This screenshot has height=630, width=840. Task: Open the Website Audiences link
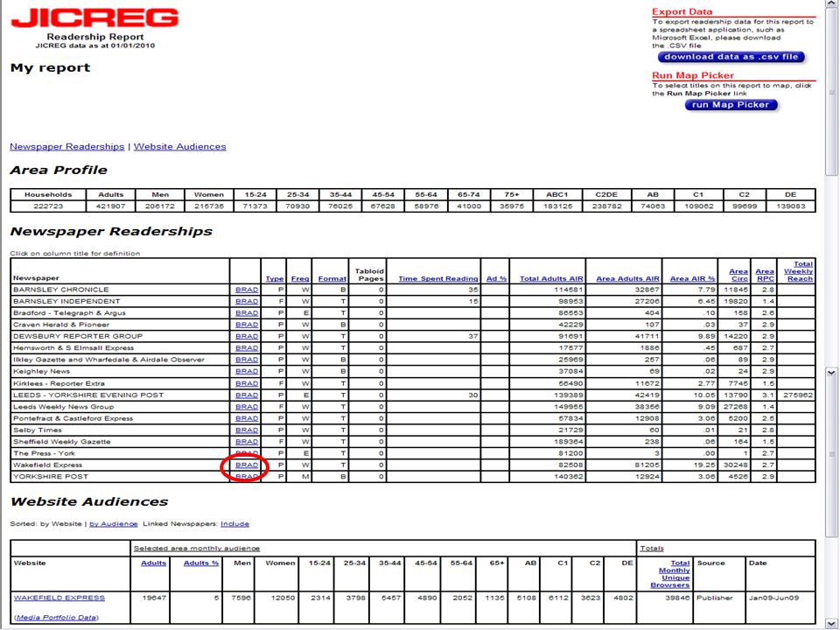[x=180, y=147]
